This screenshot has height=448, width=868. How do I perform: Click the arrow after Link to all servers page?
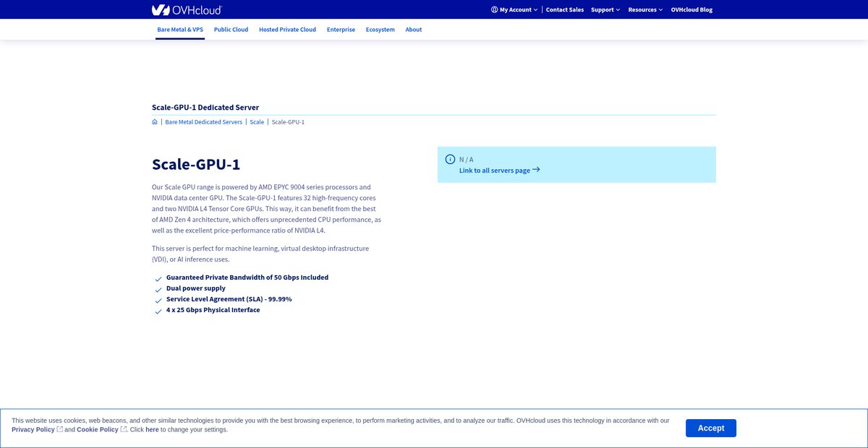(536, 170)
